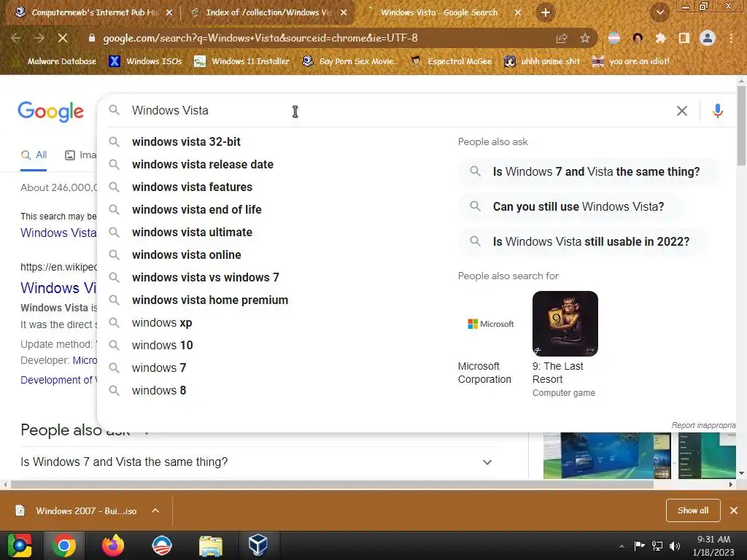This screenshot has width=747, height=560.
Task: Open the you are an idiot! bookmark
Action: (x=630, y=61)
